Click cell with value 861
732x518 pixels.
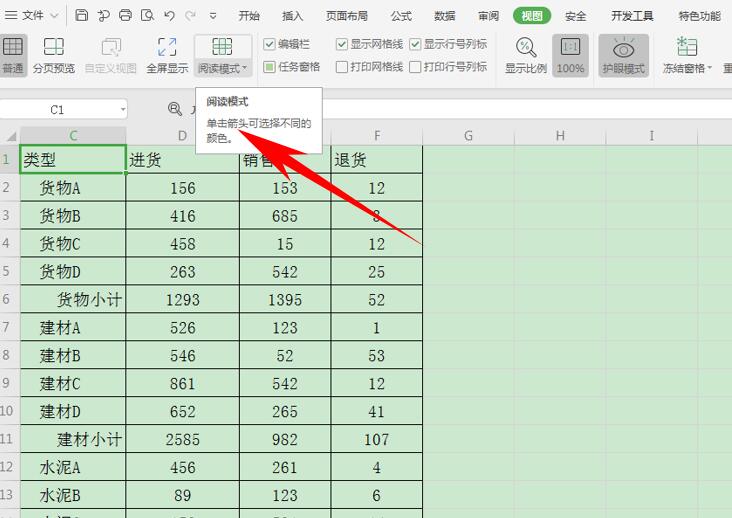183,383
